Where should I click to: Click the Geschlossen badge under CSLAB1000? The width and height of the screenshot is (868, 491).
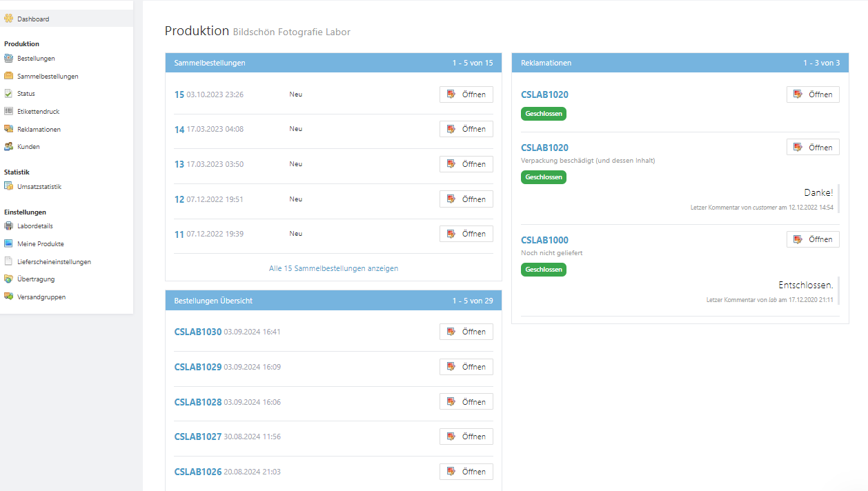(544, 270)
